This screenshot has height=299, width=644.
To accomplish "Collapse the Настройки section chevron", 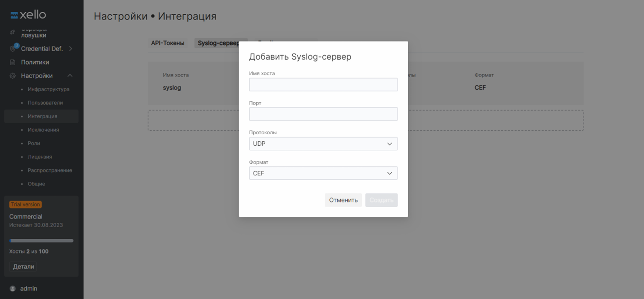I will tap(70, 75).
